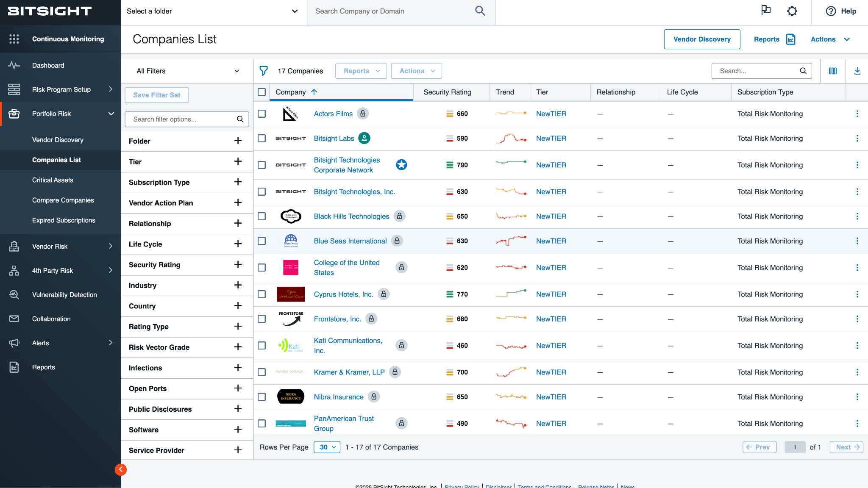Click the lock icon beside Frontstore, Inc.
The width and height of the screenshot is (868, 488).
pos(371,319)
